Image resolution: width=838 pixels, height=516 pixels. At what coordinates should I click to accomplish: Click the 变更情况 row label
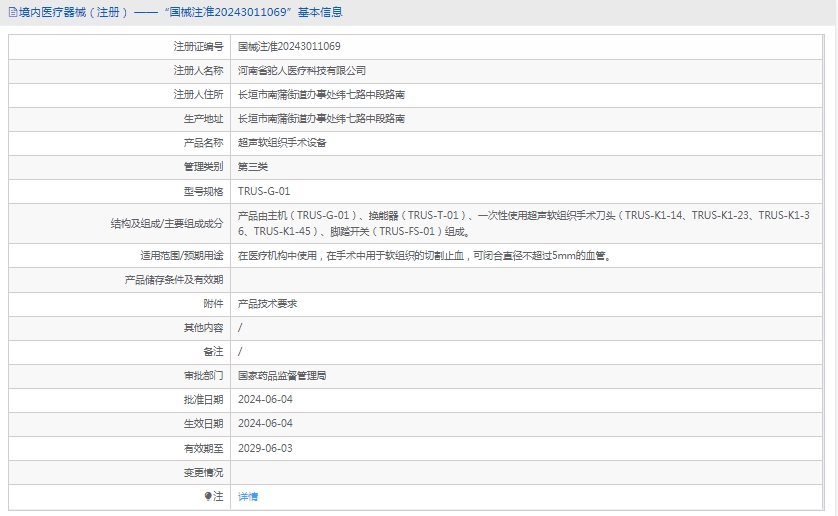coord(203,472)
